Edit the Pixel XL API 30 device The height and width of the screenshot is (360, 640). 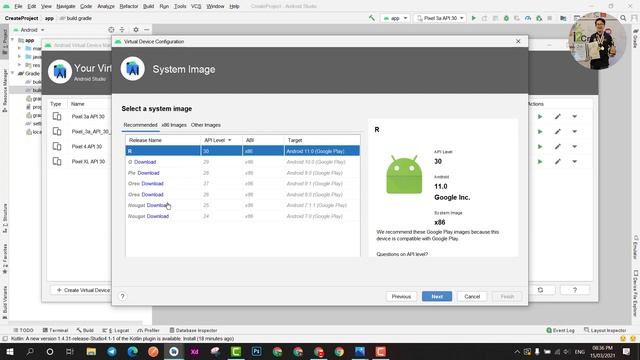pyautogui.click(x=558, y=162)
